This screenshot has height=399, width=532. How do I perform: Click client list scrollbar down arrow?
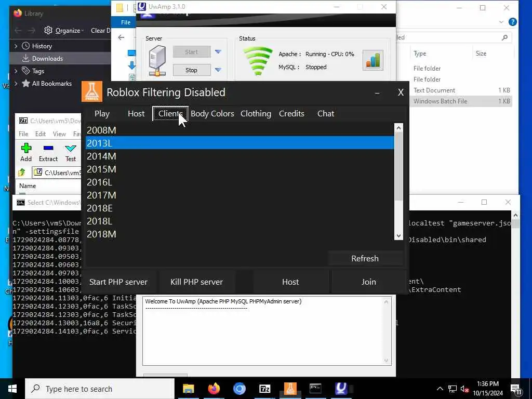[398, 236]
